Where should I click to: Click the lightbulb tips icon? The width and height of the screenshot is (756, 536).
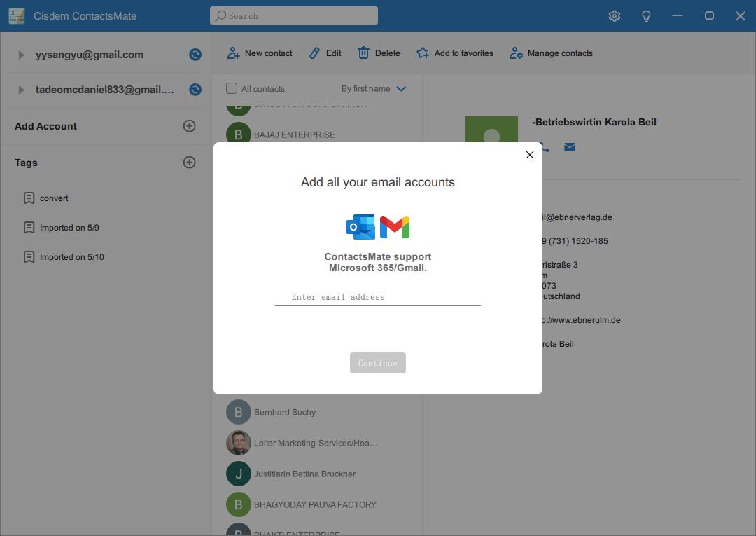point(646,15)
